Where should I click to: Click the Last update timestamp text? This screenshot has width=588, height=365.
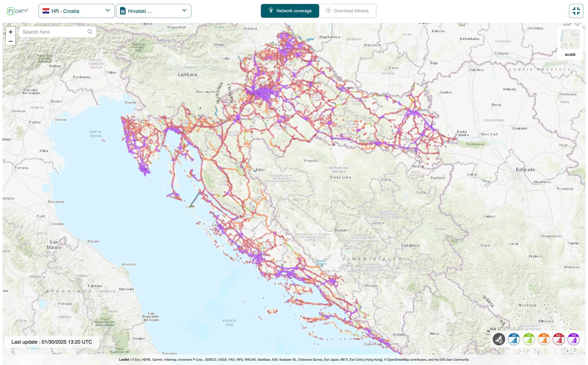(x=52, y=342)
